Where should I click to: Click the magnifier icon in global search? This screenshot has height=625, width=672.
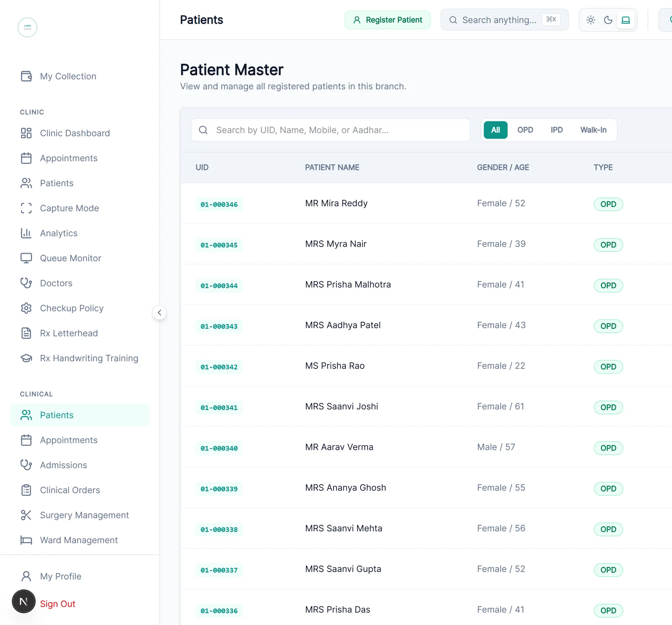453,20
